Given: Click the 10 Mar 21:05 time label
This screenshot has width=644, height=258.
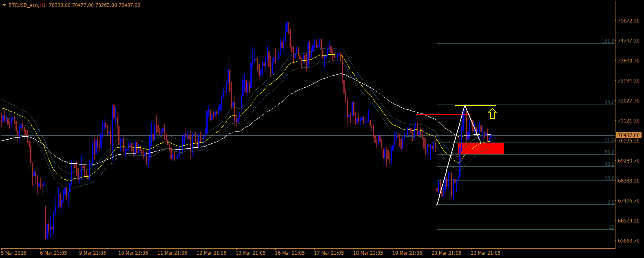Looking at the screenshot, I should (x=133, y=253).
